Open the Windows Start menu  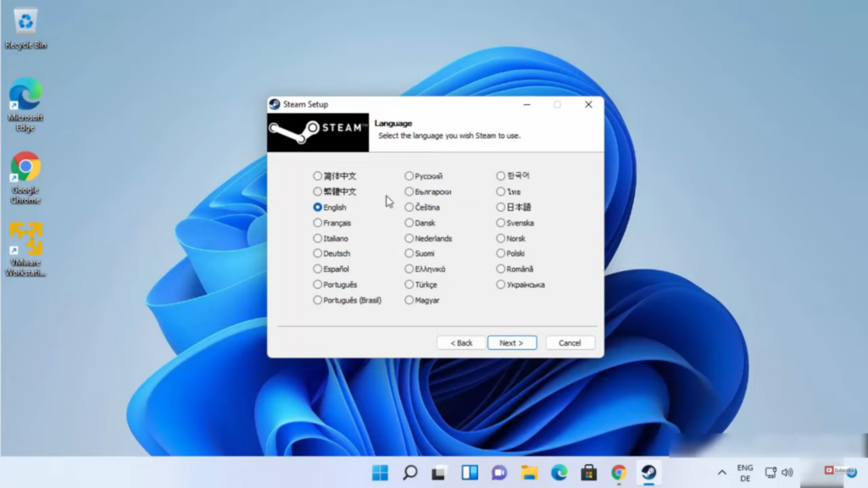[x=380, y=473]
